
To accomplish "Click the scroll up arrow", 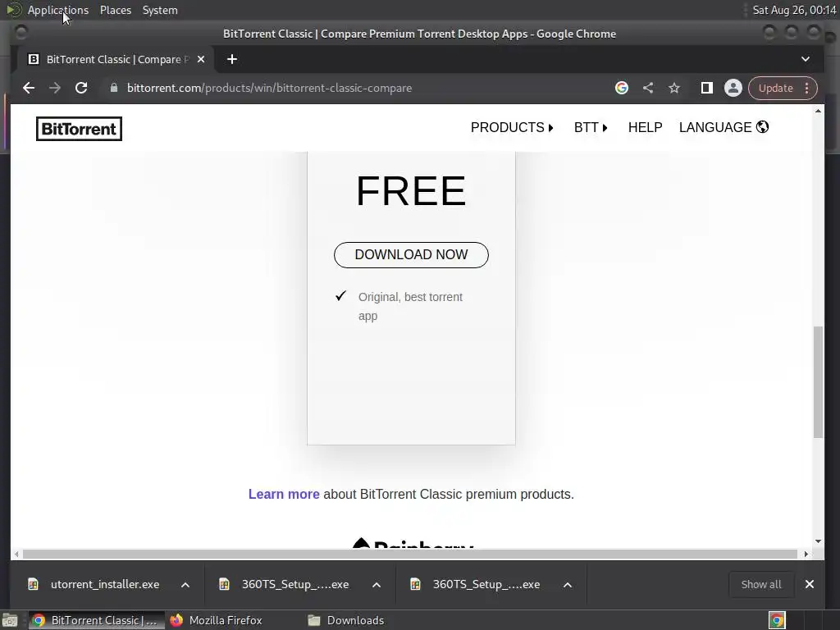I will pos(818,111).
